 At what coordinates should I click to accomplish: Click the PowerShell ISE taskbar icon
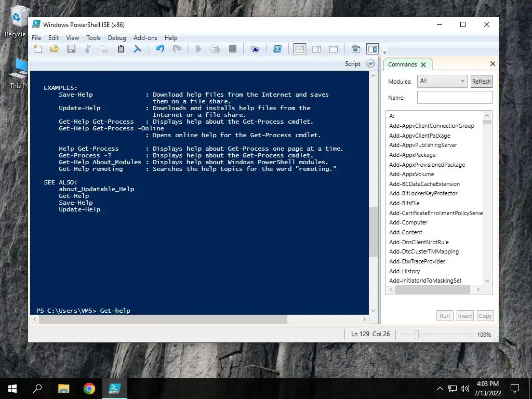115,389
